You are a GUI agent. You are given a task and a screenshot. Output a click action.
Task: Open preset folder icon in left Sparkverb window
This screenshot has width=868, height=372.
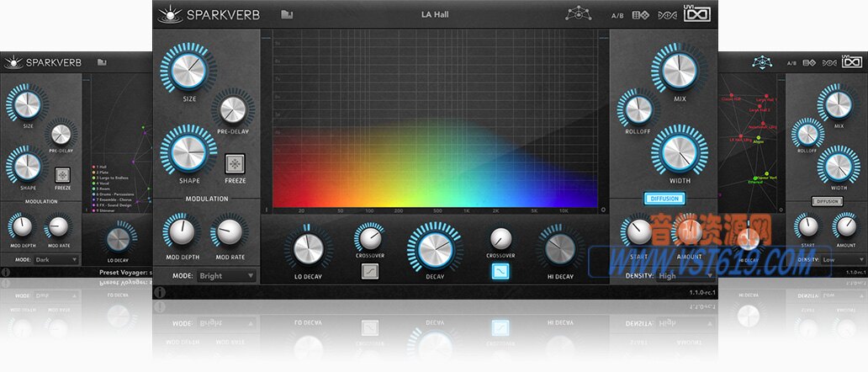pyautogui.click(x=102, y=62)
